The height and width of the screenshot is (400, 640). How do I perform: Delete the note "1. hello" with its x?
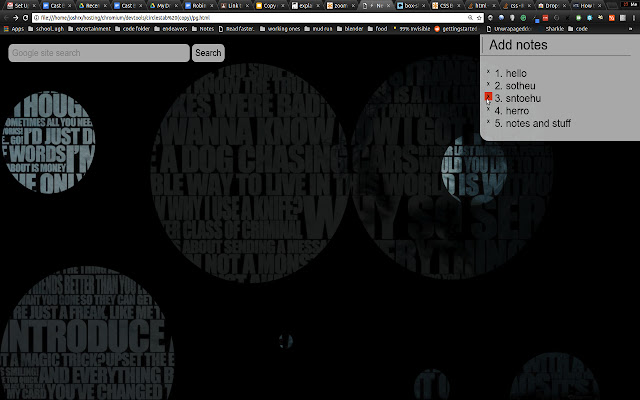click(x=488, y=71)
